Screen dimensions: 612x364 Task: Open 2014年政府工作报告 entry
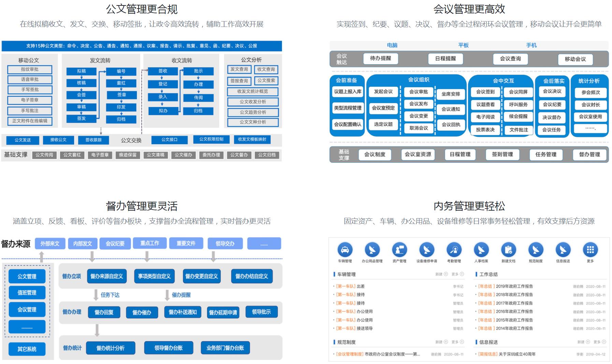(x=514, y=329)
